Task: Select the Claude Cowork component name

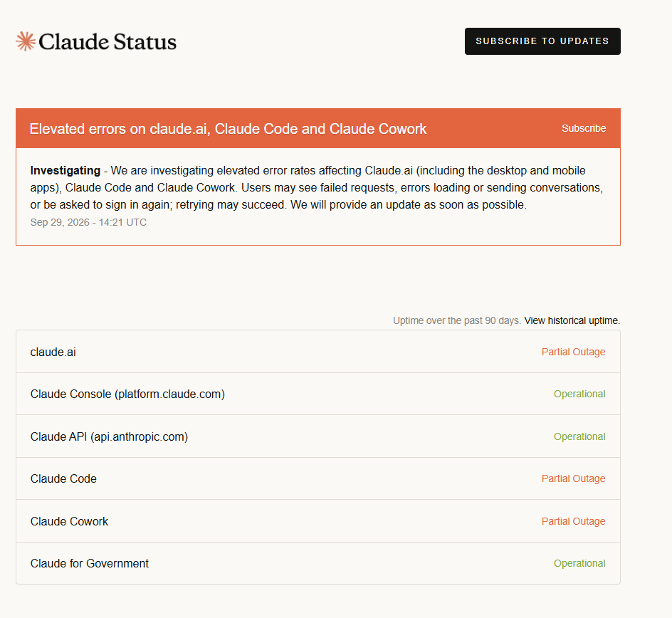Action: pos(70,521)
